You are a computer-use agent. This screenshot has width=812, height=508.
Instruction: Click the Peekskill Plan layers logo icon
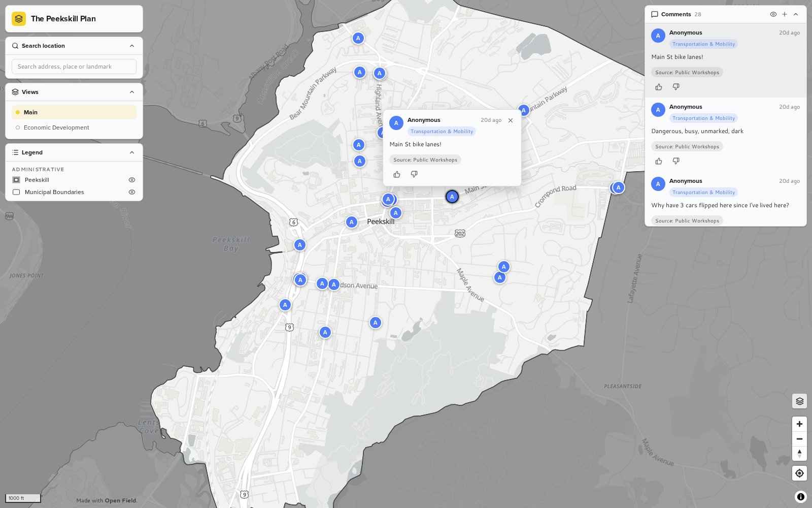tap(19, 19)
